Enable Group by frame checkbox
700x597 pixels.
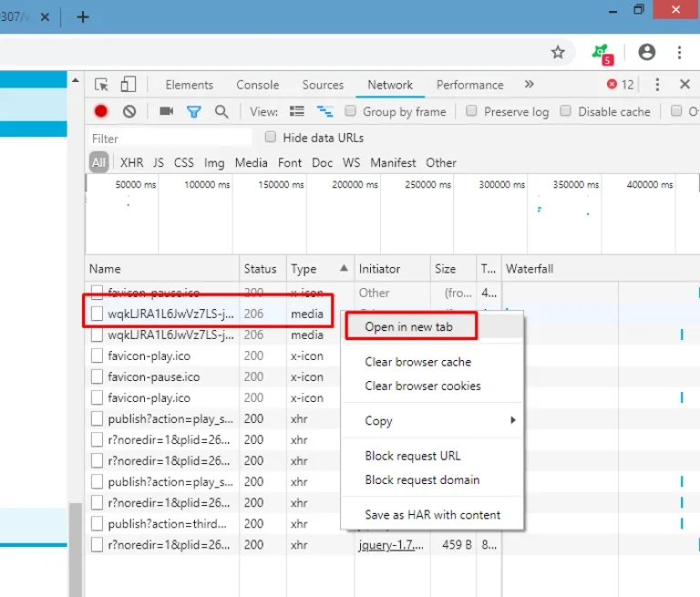click(x=350, y=110)
